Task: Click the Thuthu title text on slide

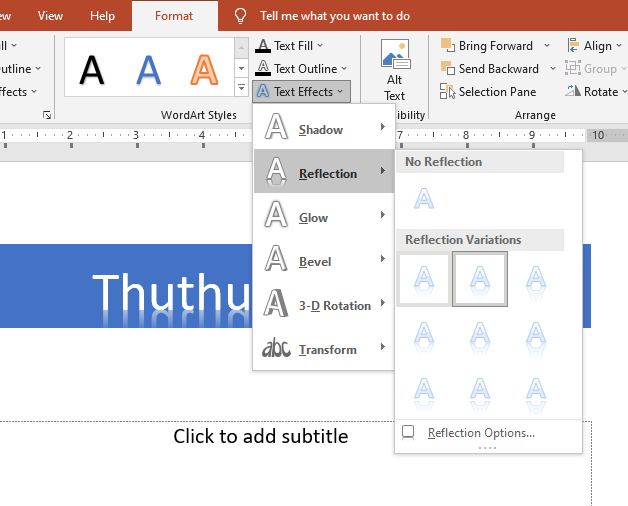Action: [171, 292]
